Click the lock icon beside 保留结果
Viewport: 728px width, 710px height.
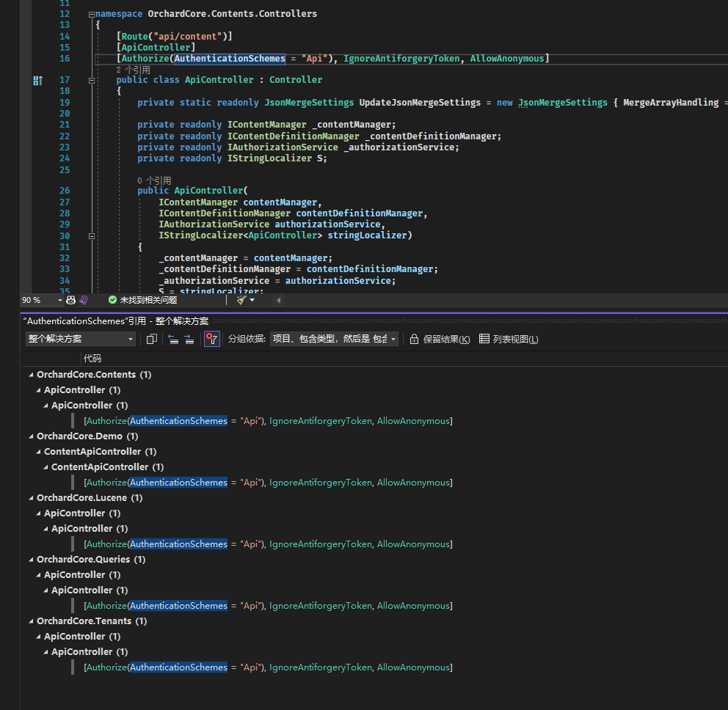pos(414,339)
